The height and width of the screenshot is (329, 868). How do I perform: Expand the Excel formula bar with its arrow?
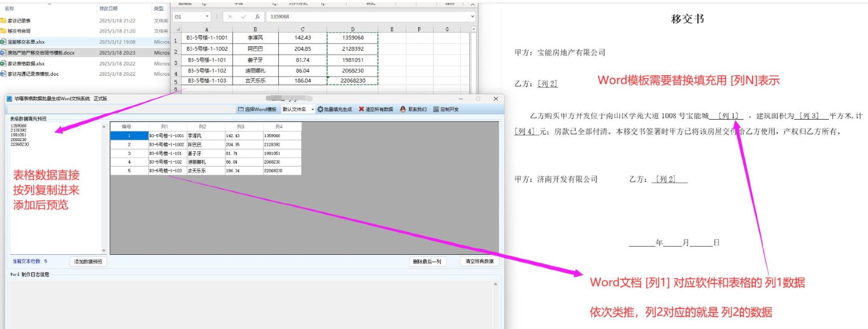coord(473,17)
